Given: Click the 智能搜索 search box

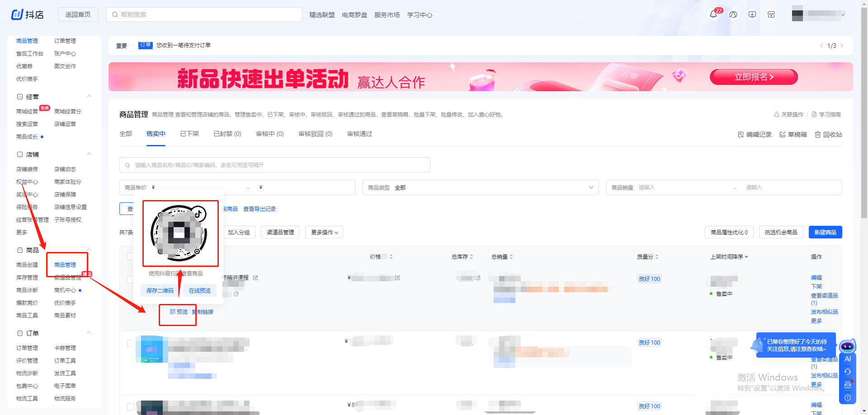Looking at the screenshot, I should tap(204, 14).
